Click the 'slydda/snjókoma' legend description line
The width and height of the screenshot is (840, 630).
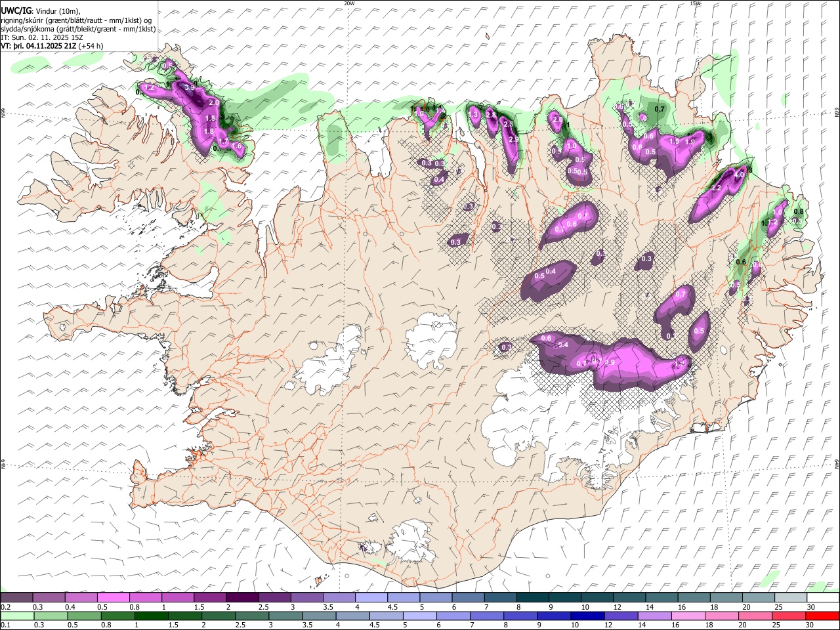[79, 29]
